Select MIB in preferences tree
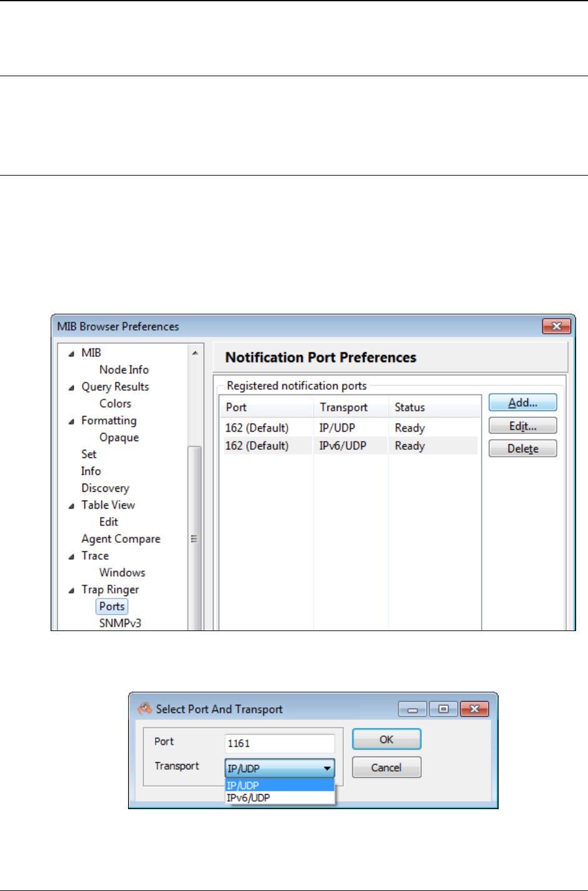This screenshot has height=891, width=588. [x=91, y=353]
